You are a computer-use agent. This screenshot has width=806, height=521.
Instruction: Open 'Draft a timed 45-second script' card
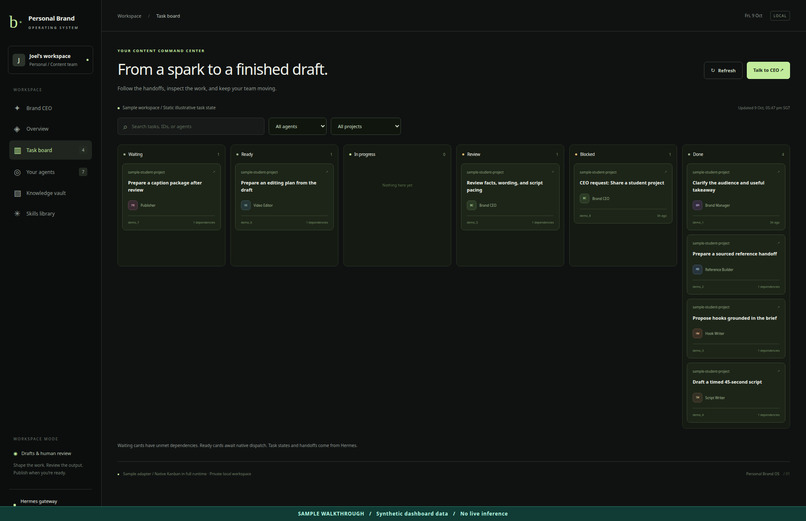pyautogui.click(x=736, y=393)
